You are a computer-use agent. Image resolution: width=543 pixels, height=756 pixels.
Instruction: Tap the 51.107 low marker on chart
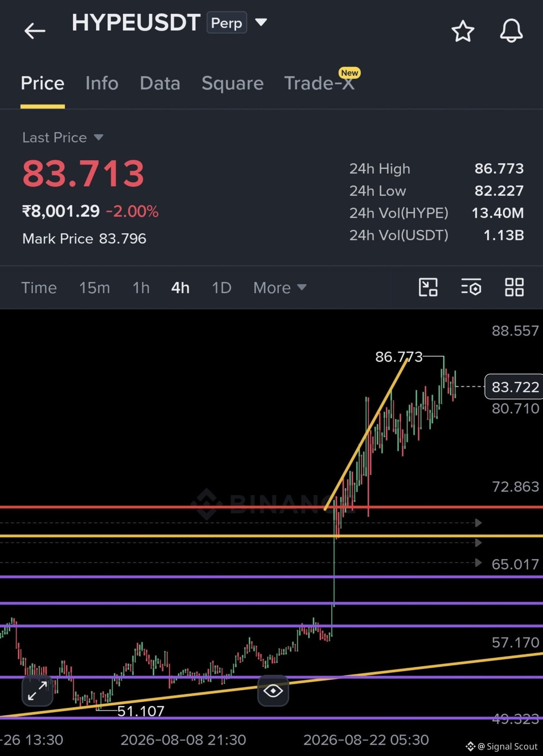tap(141, 711)
